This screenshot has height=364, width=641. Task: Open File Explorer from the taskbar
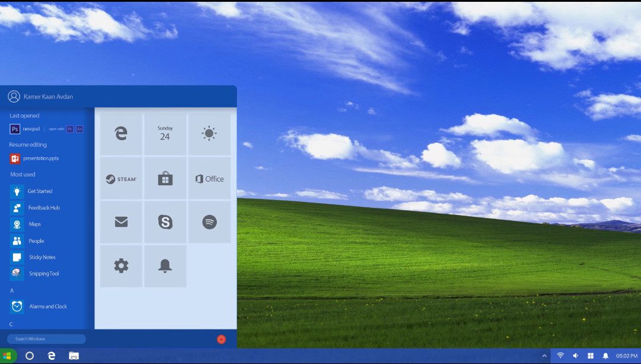click(x=74, y=355)
